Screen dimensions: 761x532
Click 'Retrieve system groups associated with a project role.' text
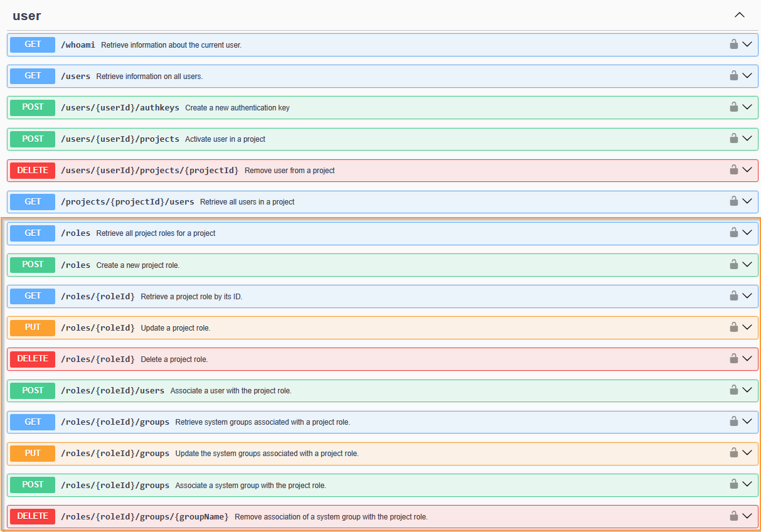(262, 422)
